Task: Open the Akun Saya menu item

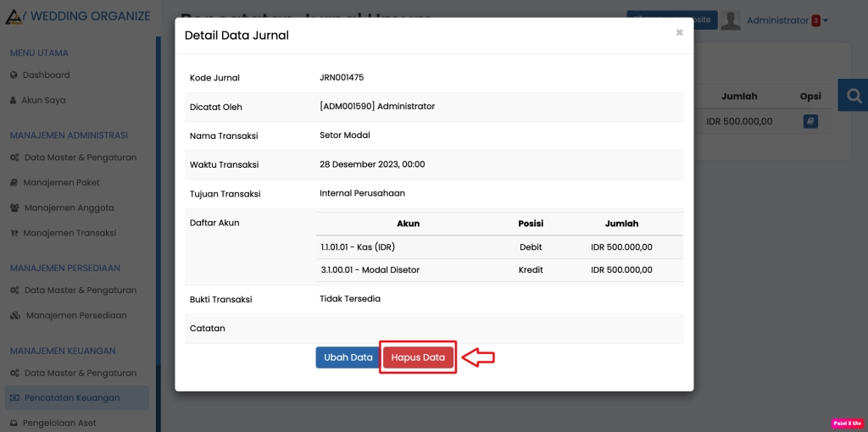Action: pyautogui.click(x=37, y=101)
